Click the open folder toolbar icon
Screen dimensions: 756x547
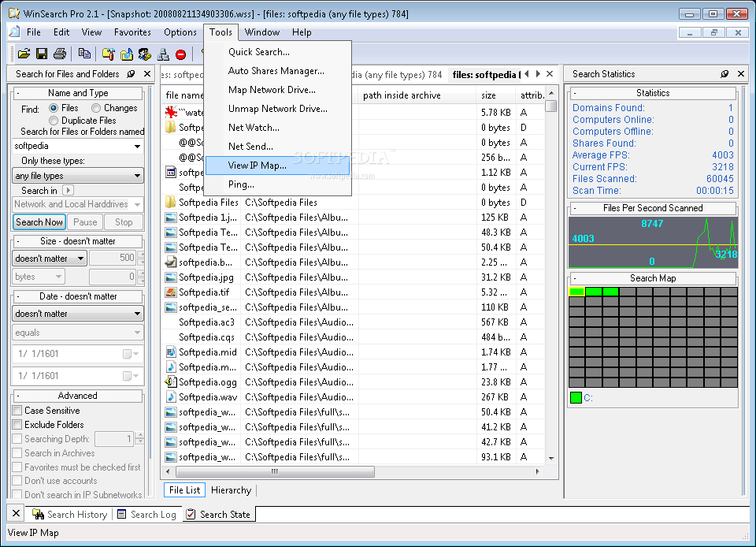coord(24,54)
